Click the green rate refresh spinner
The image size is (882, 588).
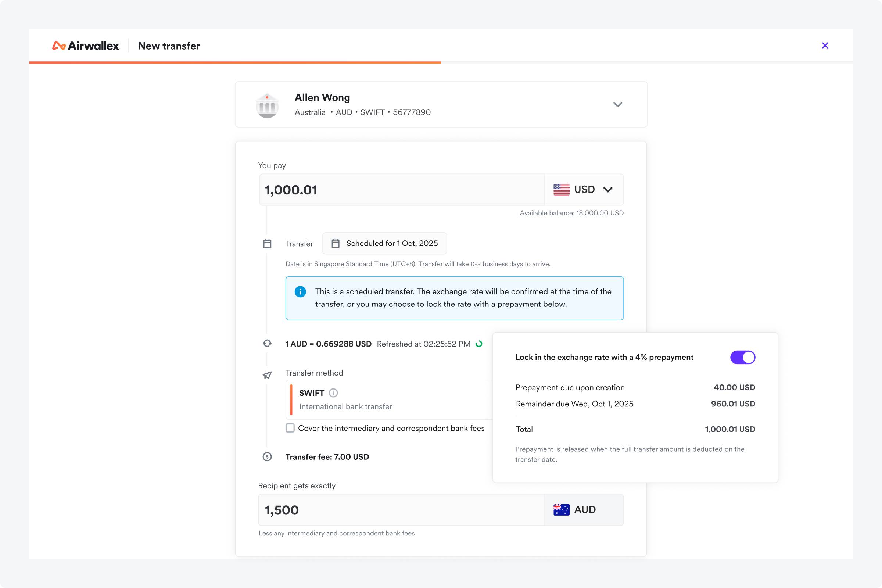point(479,344)
